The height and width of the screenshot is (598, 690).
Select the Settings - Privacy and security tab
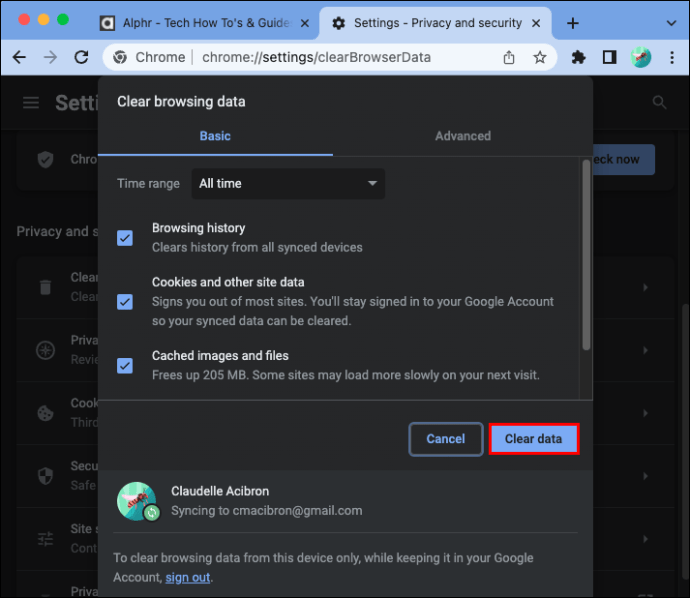click(436, 23)
